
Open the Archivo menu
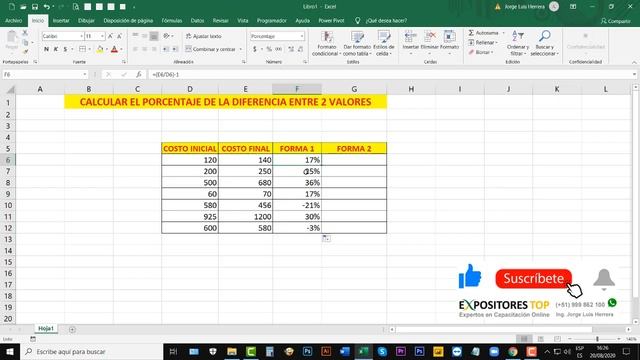click(x=13, y=20)
